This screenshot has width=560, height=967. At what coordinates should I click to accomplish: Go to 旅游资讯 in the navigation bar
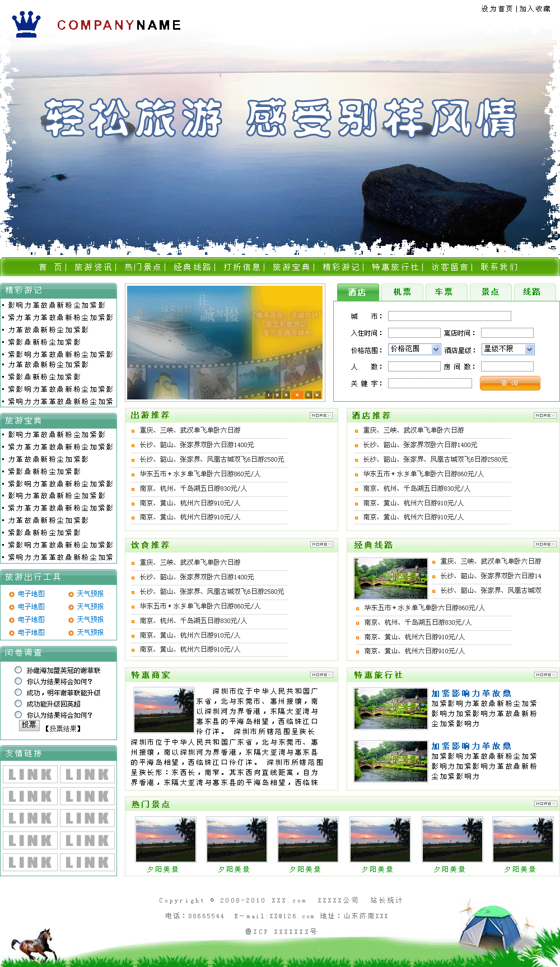(93, 267)
